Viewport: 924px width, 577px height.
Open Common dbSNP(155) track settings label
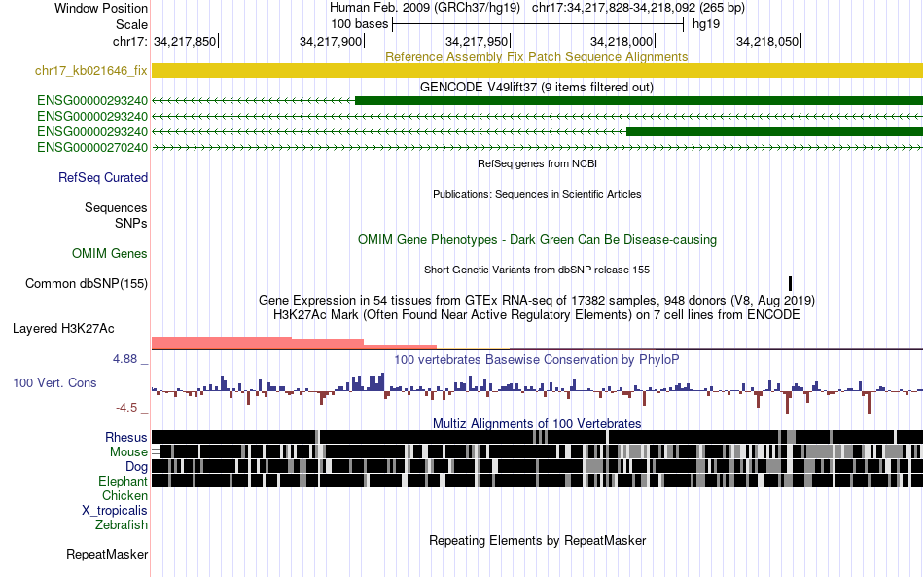[x=86, y=283]
